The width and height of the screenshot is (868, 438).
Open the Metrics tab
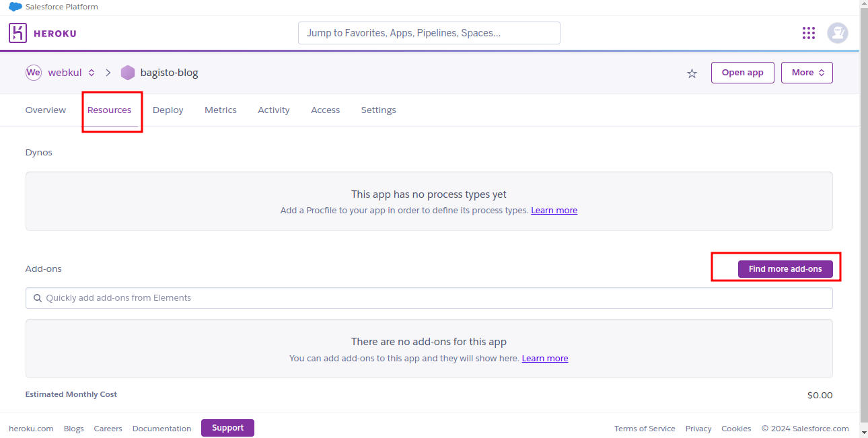[221, 110]
